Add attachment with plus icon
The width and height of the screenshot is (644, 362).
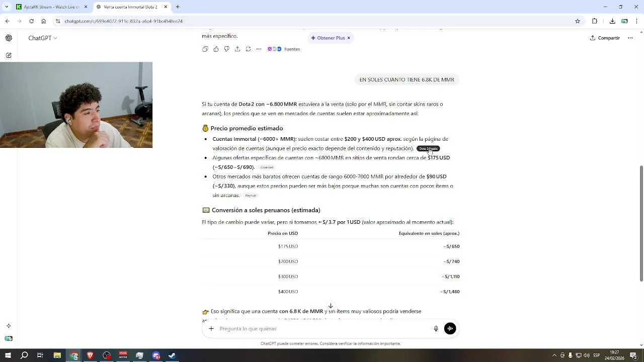(x=211, y=328)
